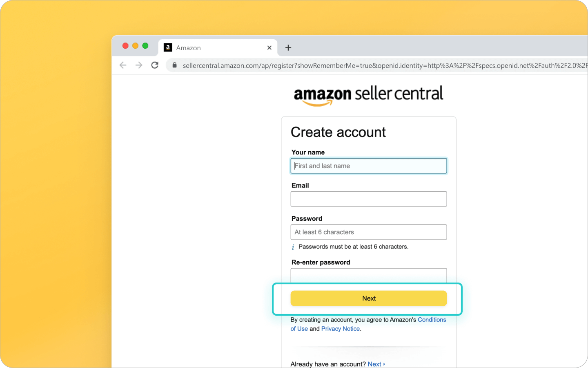
Task: Open the Conditions of Use link
Action: click(x=432, y=319)
